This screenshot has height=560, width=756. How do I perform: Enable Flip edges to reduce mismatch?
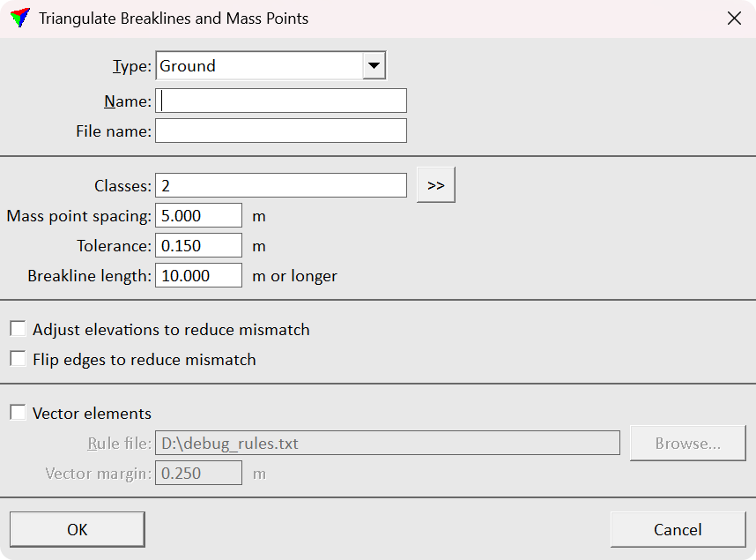click(x=18, y=360)
